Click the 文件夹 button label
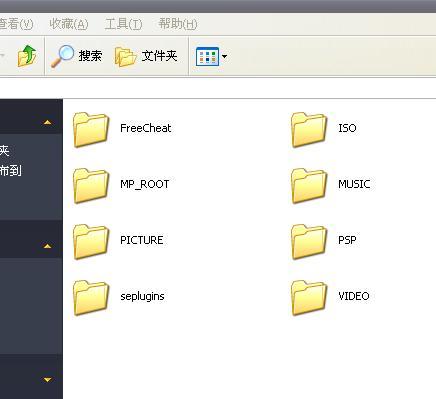This screenshot has width=436, height=399. pos(159,56)
